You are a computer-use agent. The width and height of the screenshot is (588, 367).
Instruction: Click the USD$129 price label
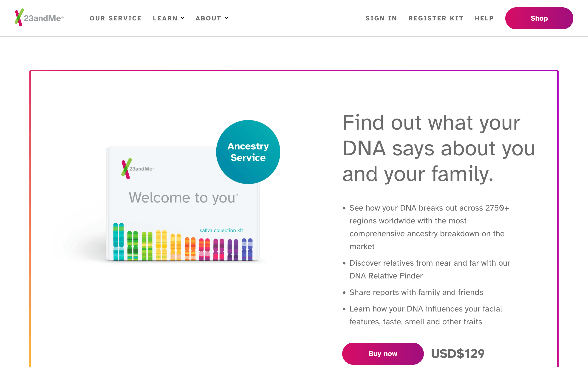[458, 354]
